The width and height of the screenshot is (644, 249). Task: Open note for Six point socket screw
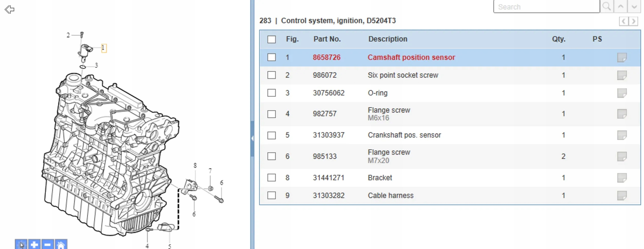pyautogui.click(x=622, y=75)
